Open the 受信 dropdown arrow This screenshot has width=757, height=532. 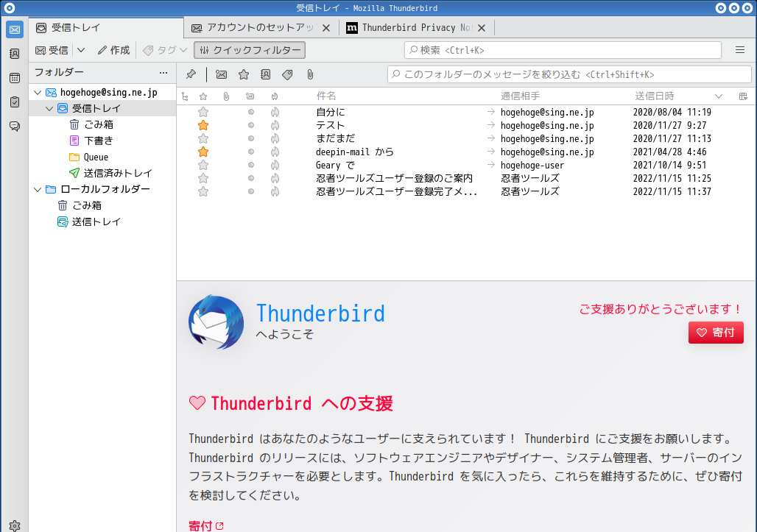pyautogui.click(x=81, y=50)
